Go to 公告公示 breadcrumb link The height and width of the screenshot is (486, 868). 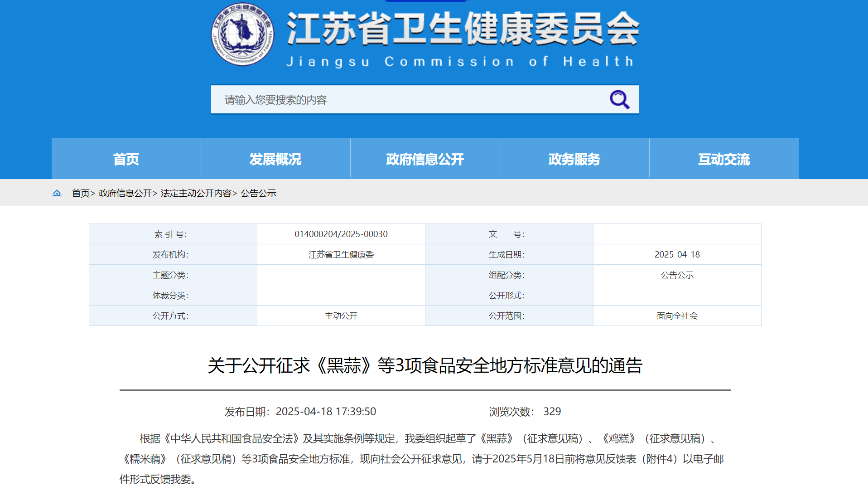pos(258,193)
